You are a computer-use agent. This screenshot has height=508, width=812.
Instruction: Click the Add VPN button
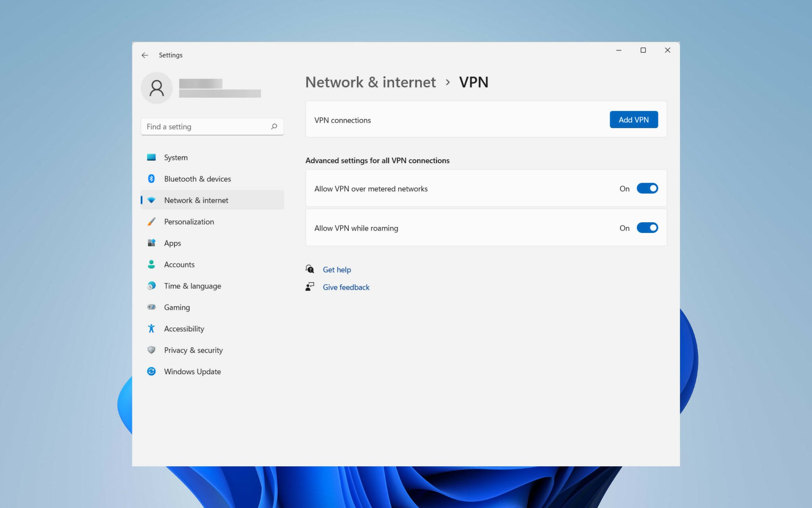click(634, 119)
